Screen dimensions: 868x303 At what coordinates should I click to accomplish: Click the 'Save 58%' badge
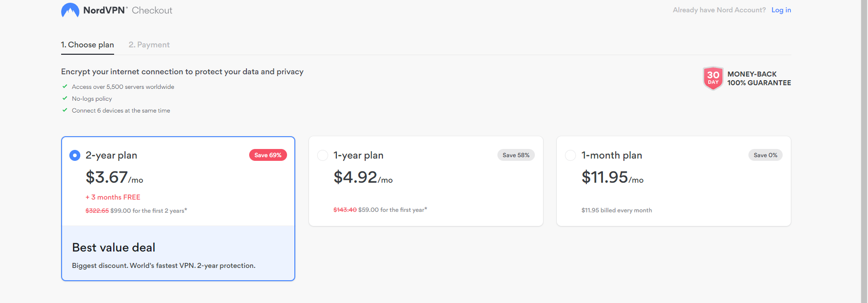(516, 155)
